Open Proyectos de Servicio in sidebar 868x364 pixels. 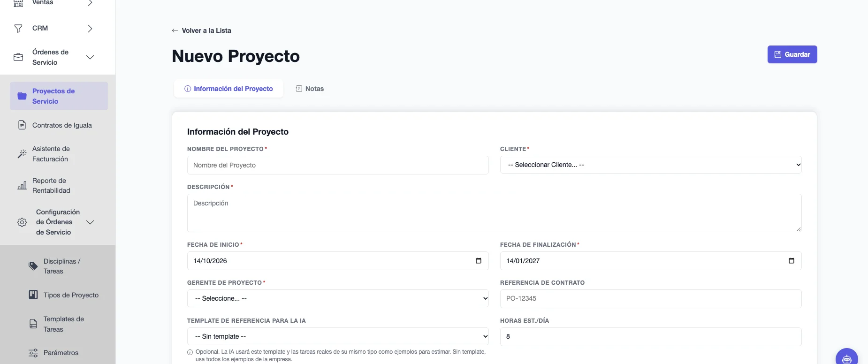[x=59, y=96]
